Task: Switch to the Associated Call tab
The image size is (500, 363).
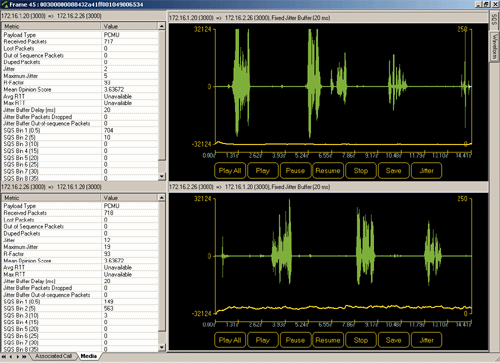Action: pyautogui.click(x=53, y=356)
